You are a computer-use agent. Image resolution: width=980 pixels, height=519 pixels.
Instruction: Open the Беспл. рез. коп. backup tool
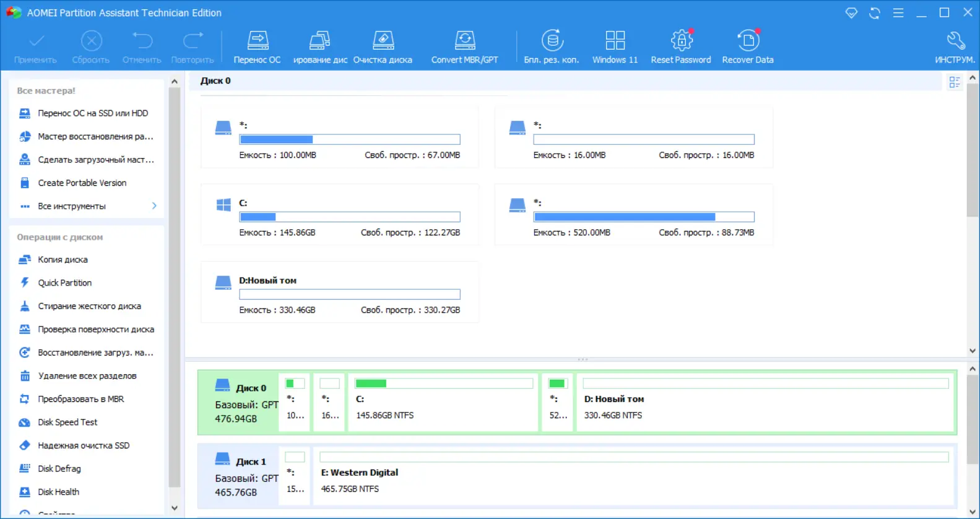tap(552, 47)
